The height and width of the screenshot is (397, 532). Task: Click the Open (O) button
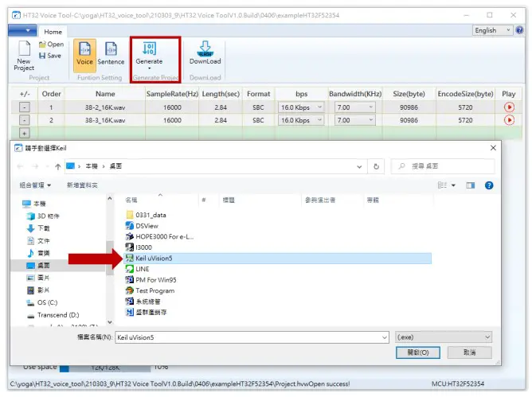pyautogui.click(x=418, y=352)
